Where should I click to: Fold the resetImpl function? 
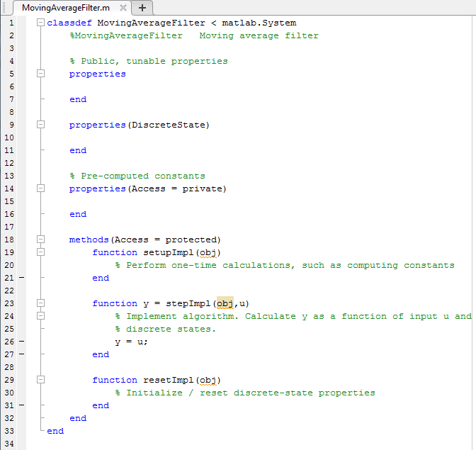tap(40, 380)
